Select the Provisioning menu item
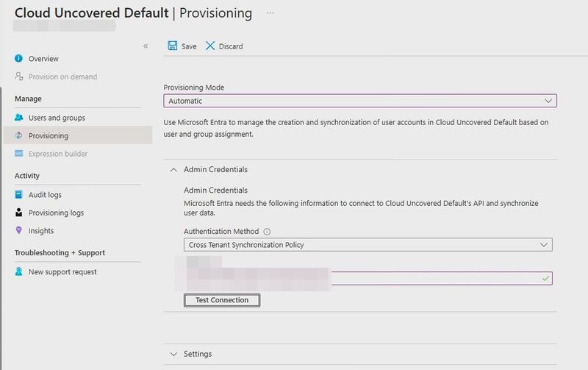 pyautogui.click(x=78, y=135)
